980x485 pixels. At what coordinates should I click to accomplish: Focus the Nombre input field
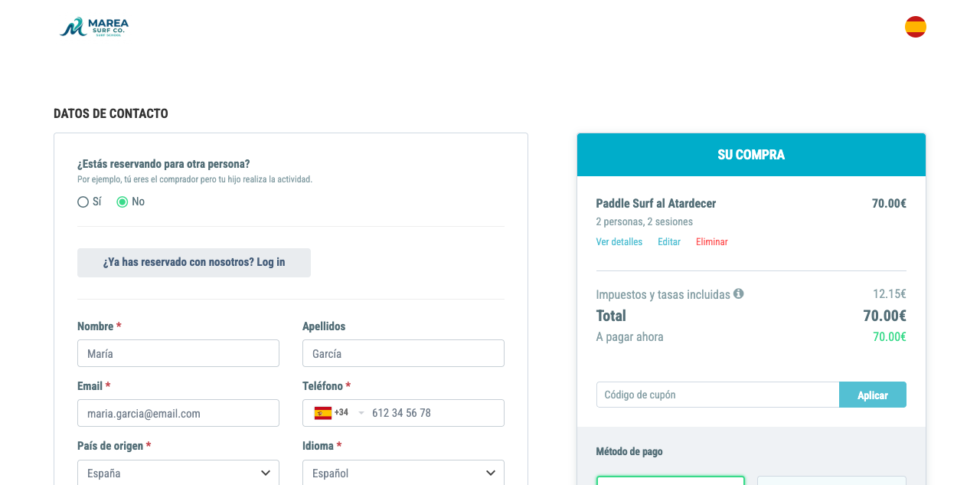pos(178,353)
